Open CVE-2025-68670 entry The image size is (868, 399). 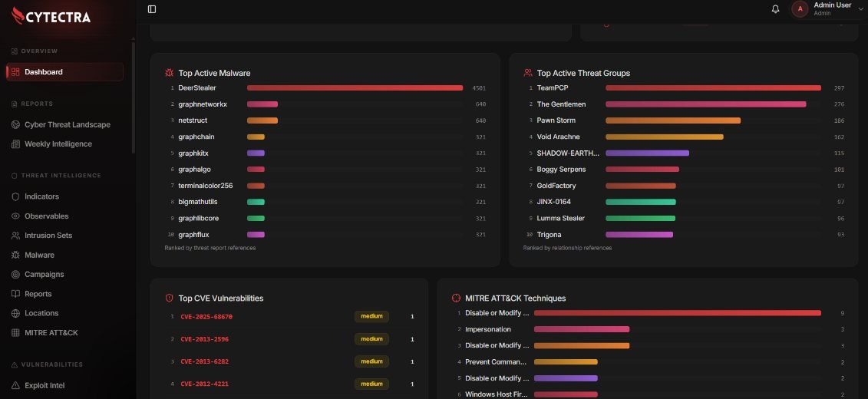tap(206, 317)
